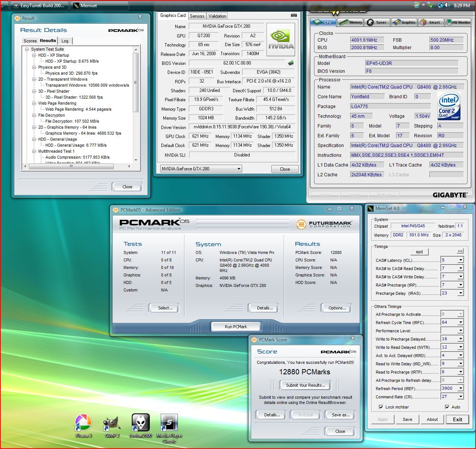Click Audio Compression: 5177.953 KB/s row
This screenshot has height=449, width=476.
pyautogui.click(x=77, y=157)
